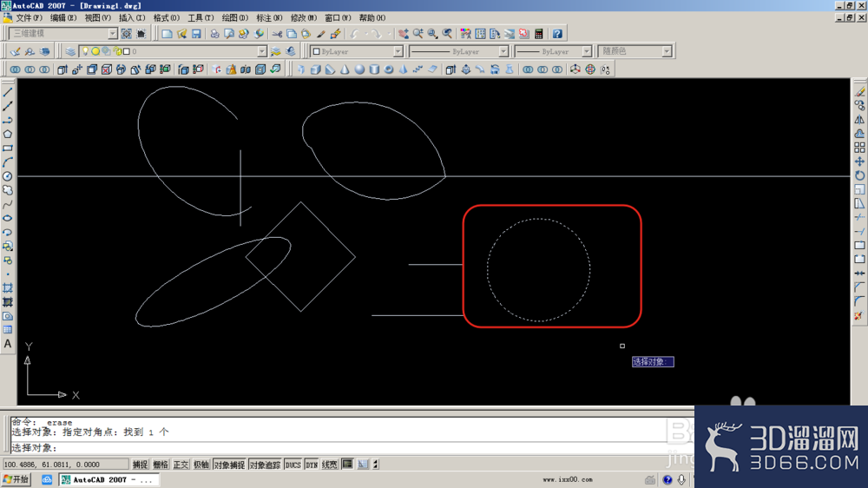Toggle 对象捕捉 object snap in status bar

pos(229,465)
